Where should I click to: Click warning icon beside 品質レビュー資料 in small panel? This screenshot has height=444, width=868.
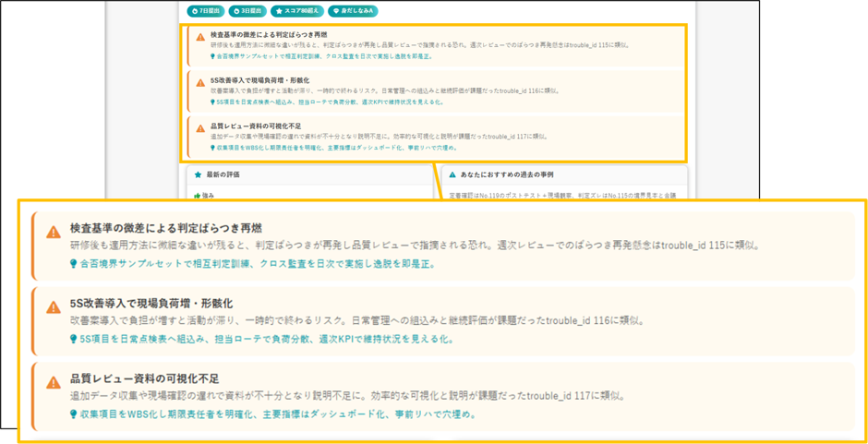tap(200, 128)
